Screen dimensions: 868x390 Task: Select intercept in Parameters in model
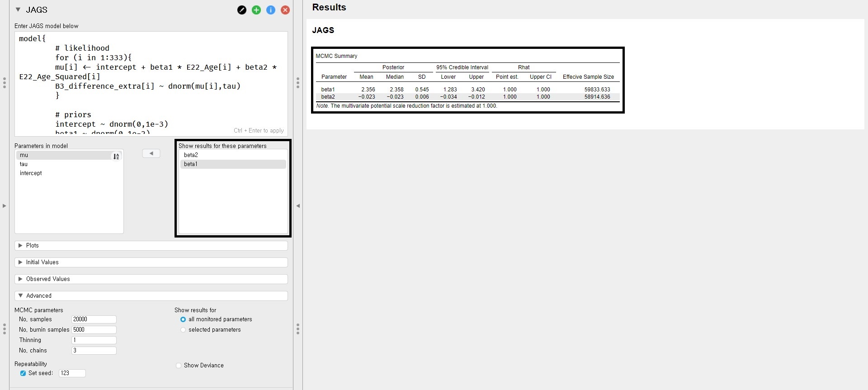click(x=69, y=173)
